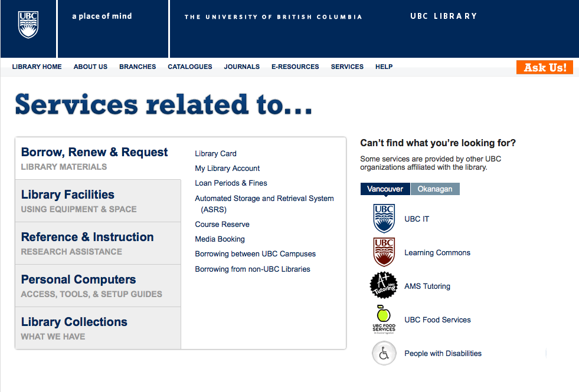Open Borrowing between UBC Campuses link

tap(255, 253)
